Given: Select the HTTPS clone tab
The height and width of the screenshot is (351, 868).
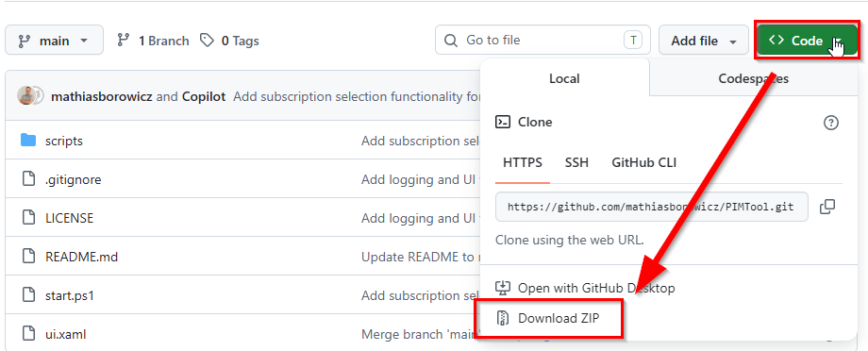Looking at the screenshot, I should click(x=523, y=163).
